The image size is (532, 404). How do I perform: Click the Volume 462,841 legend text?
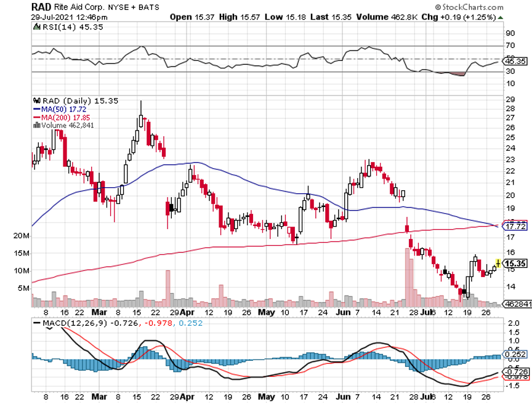click(x=68, y=125)
